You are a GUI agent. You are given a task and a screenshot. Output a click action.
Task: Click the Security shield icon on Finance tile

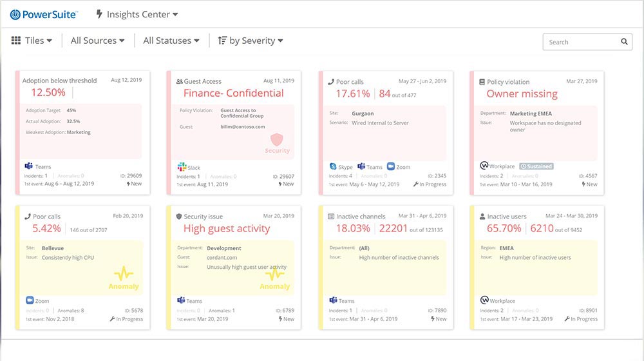coord(277,140)
